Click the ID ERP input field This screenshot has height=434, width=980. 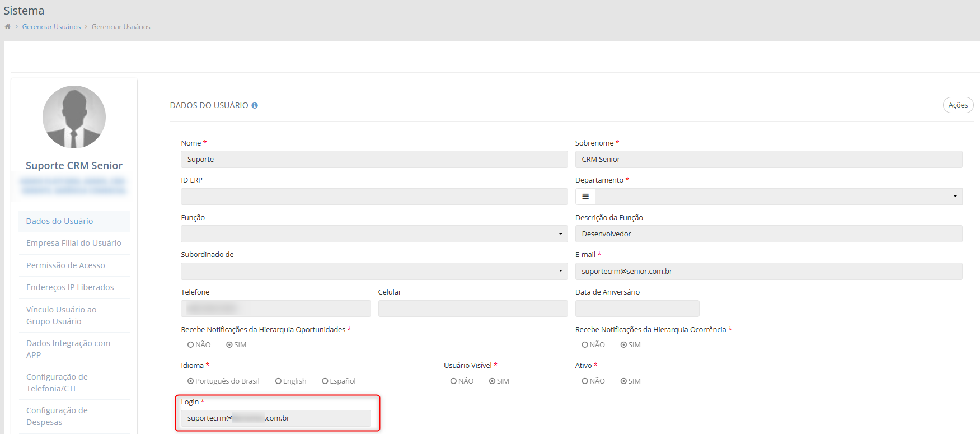[374, 197]
